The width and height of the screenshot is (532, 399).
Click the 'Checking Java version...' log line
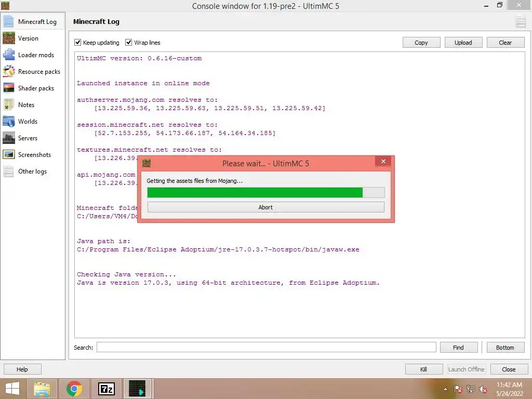coord(126,274)
